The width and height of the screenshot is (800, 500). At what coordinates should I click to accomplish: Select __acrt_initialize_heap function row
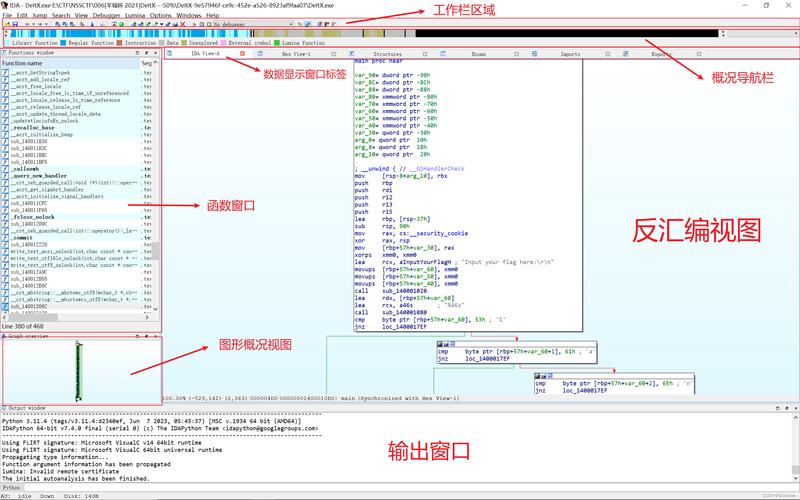pos(77,134)
